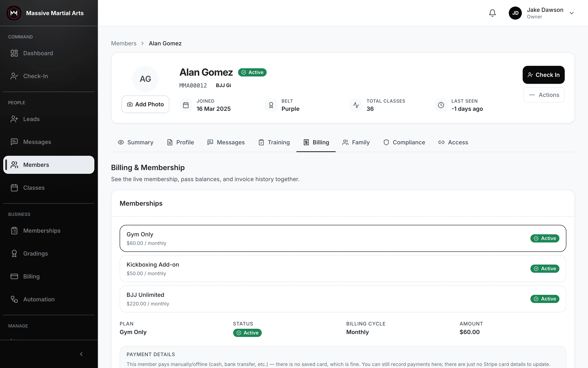Open sidebar Billing page
Image resolution: width=588 pixels, height=368 pixels.
pyautogui.click(x=49, y=276)
